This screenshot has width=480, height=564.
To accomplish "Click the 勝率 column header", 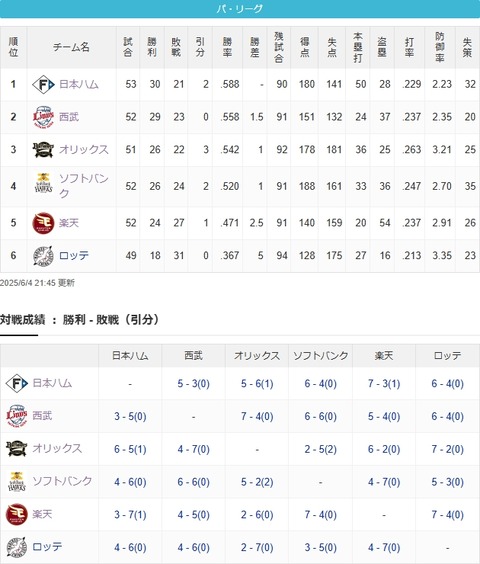I will pyautogui.click(x=227, y=47).
